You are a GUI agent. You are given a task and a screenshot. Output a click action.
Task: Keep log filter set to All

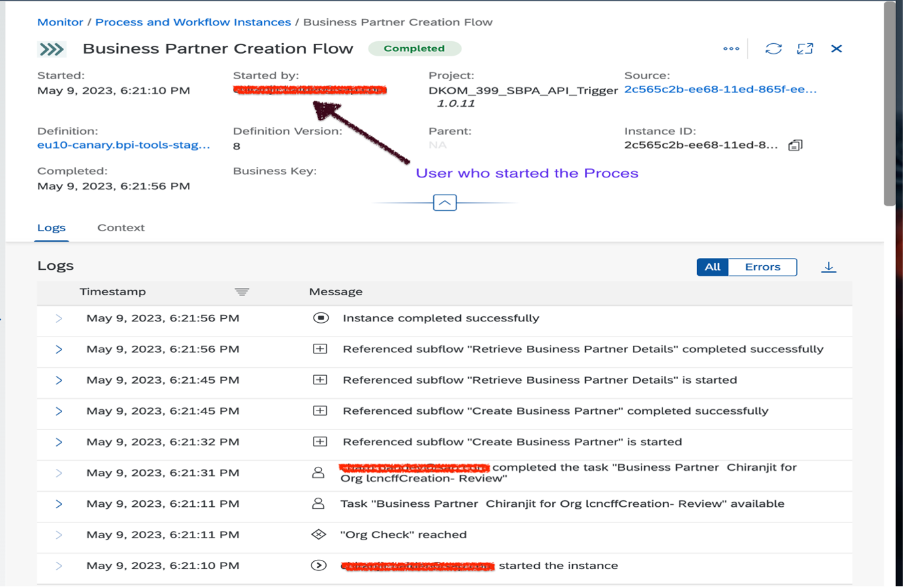point(712,266)
